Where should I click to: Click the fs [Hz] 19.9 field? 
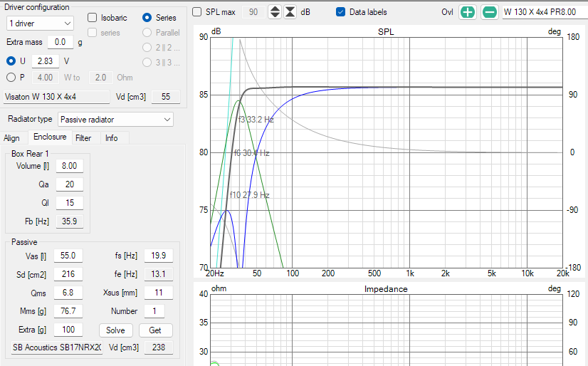tap(159, 256)
